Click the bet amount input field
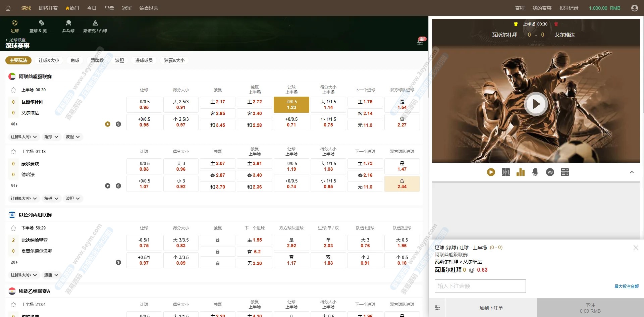Viewport: 644px width, 317px height. click(480, 286)
